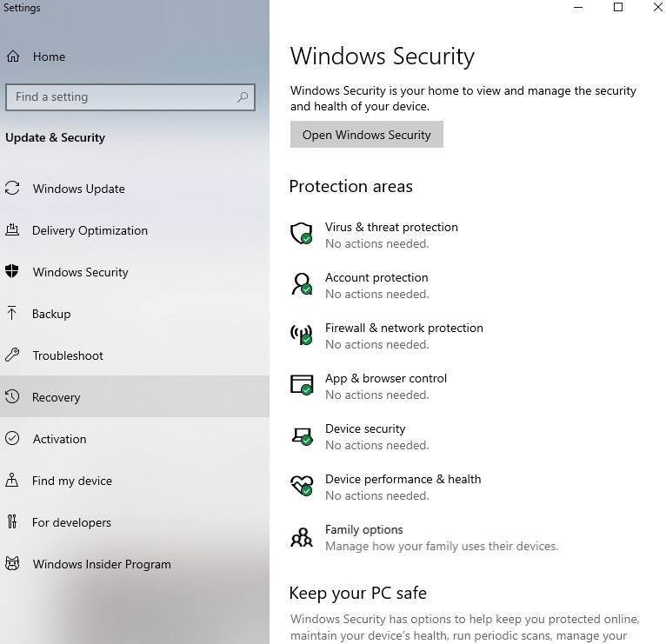Viewport: 666px width, 644px height.
Task: Select Windows Security in sidebar
Action: pos(135,272)
